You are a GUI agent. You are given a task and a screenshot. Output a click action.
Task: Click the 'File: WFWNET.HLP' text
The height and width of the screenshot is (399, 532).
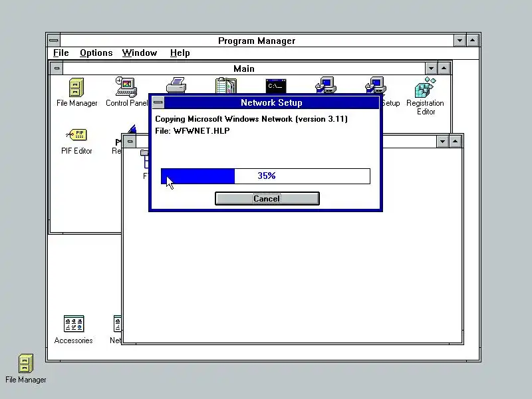192,131
